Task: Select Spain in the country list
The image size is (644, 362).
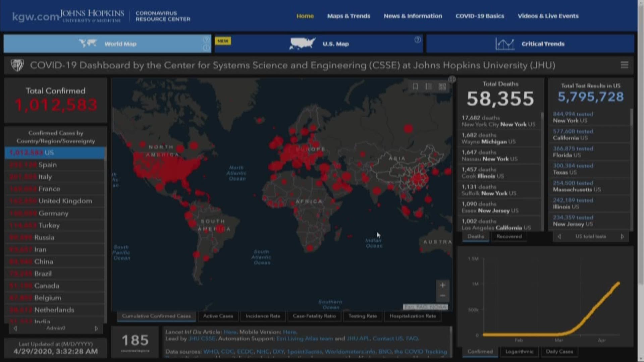Action: coord(54,165)
